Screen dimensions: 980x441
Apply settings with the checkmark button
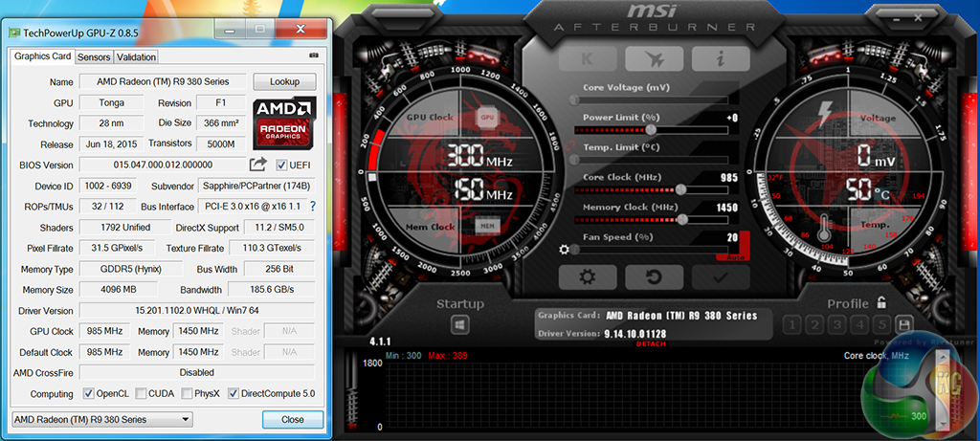721,276
